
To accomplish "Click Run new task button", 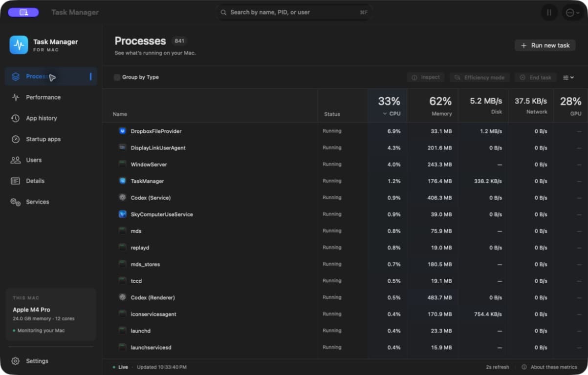I will click(545, 45).
